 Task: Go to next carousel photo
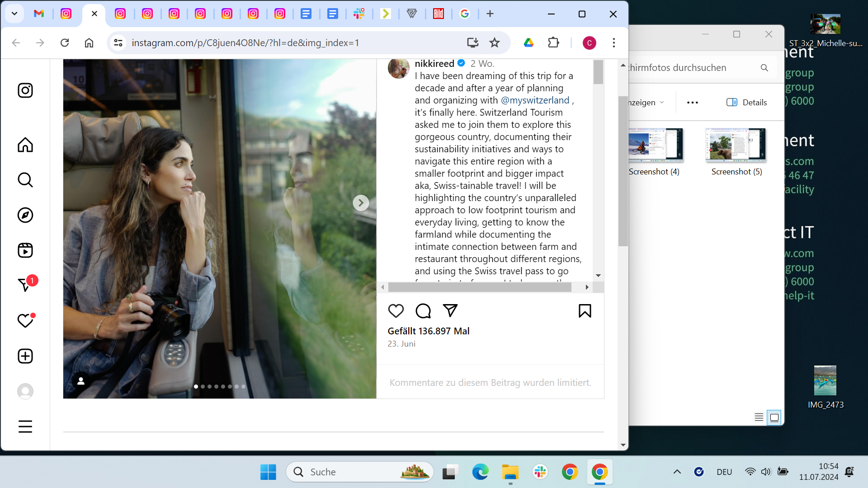pos(360,203)
